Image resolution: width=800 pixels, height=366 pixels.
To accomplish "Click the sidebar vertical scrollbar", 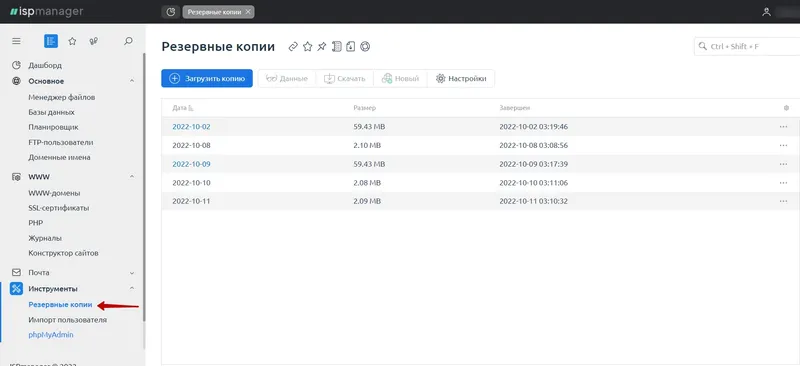I will coord(144,186).
